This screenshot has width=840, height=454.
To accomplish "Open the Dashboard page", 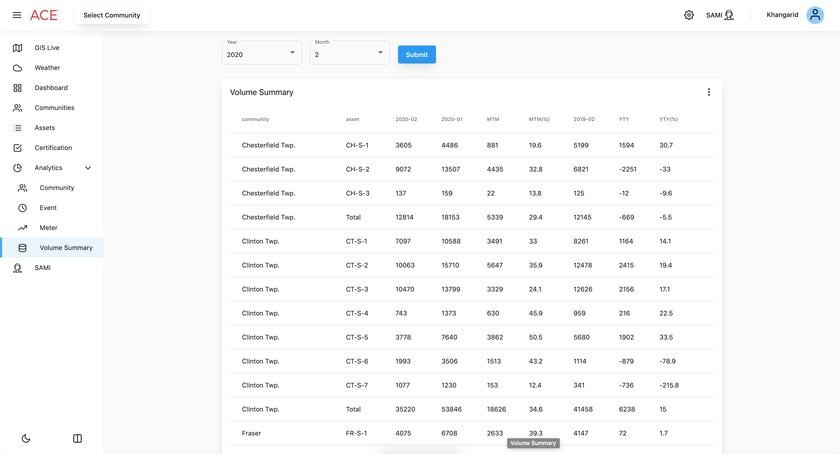I will tap(50, 88).
